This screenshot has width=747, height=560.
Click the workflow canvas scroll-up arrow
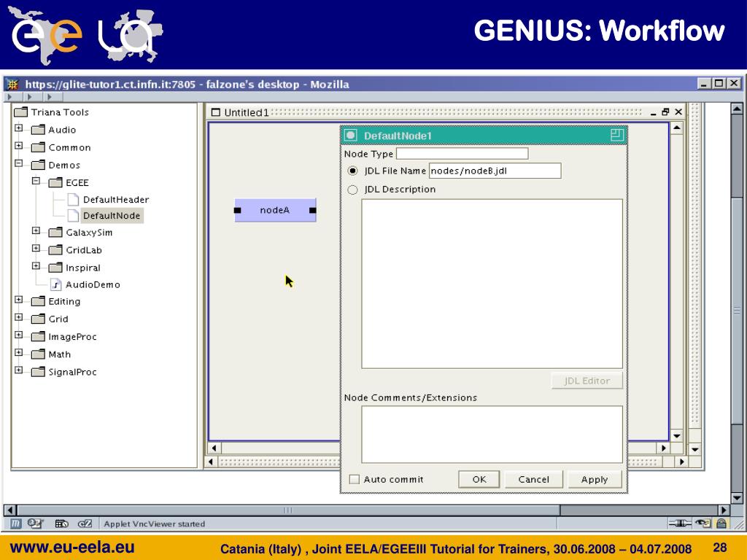point(676,128)
